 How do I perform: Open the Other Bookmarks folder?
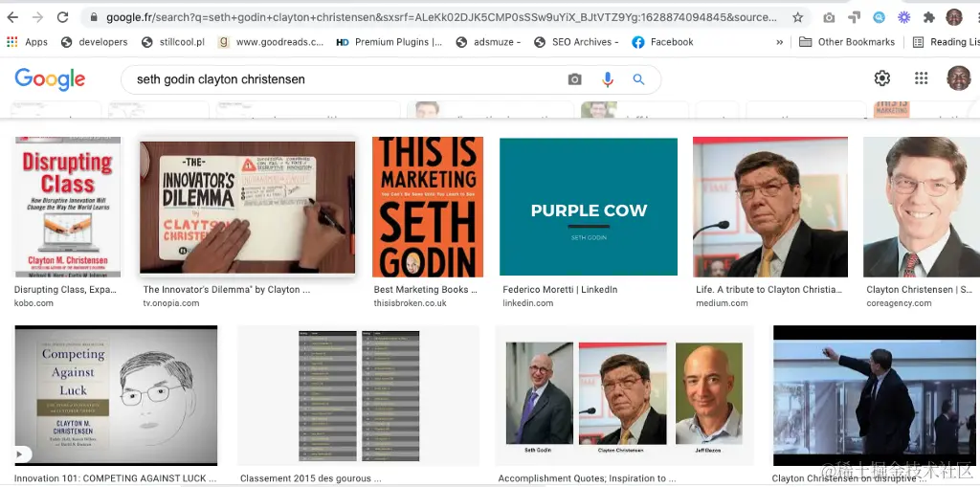(x=847, y=42)
